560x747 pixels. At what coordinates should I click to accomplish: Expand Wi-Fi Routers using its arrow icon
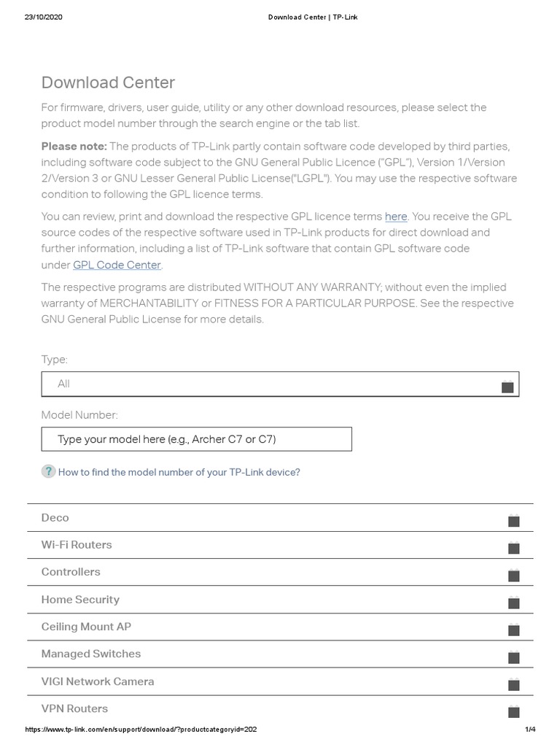(x=513, y=547)
